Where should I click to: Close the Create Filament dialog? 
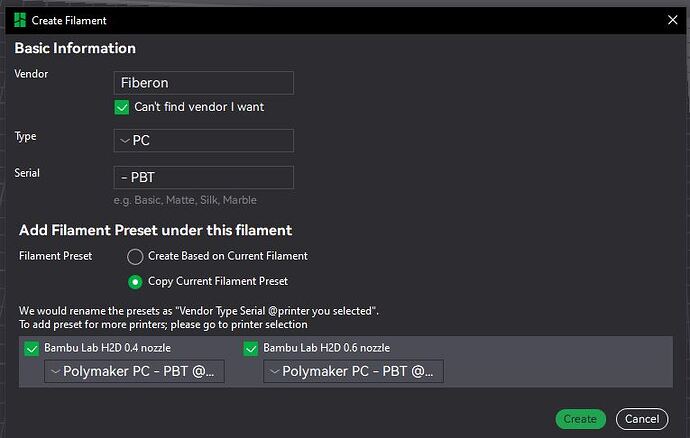click(672, 20)
